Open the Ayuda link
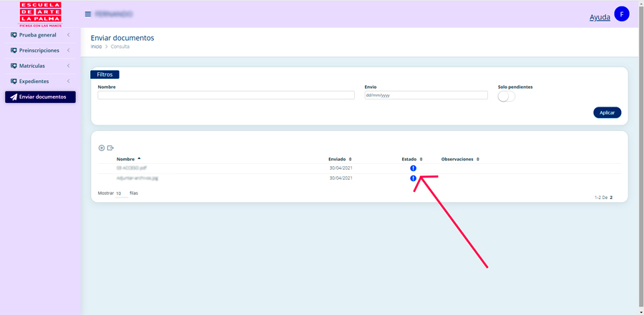This screenshot has height=315, width=644. 600,17
